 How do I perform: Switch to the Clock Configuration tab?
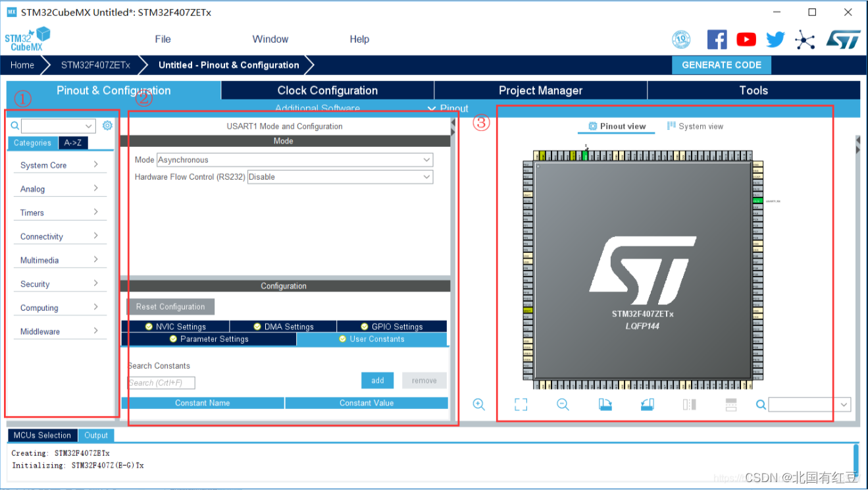(x=326, y=90)
